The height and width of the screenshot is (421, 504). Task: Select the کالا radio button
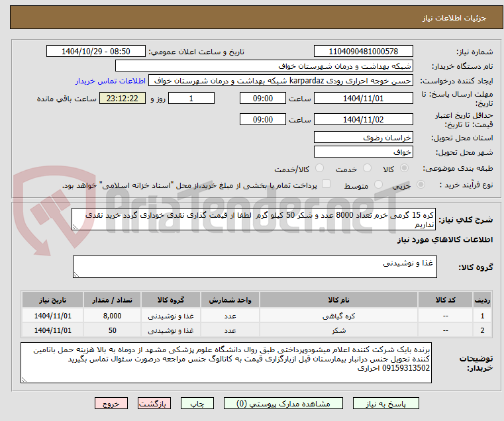405,168
